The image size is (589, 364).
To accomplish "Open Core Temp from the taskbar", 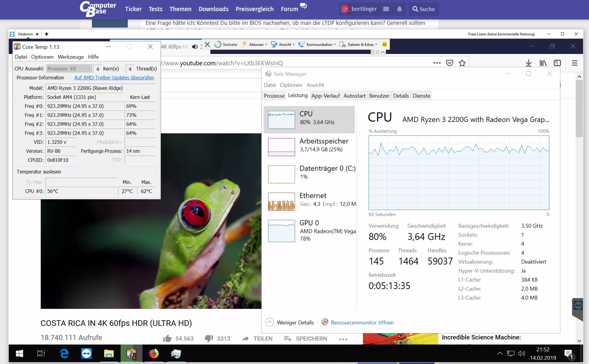I will click(x=131, y=353).
